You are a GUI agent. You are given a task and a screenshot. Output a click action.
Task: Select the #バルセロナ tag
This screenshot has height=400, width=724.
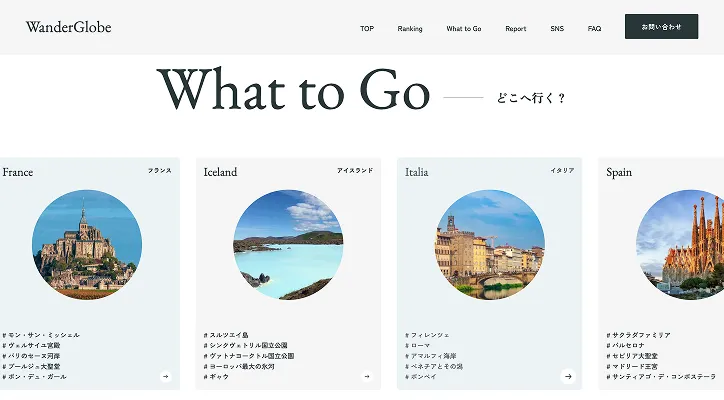coord(625,345)
